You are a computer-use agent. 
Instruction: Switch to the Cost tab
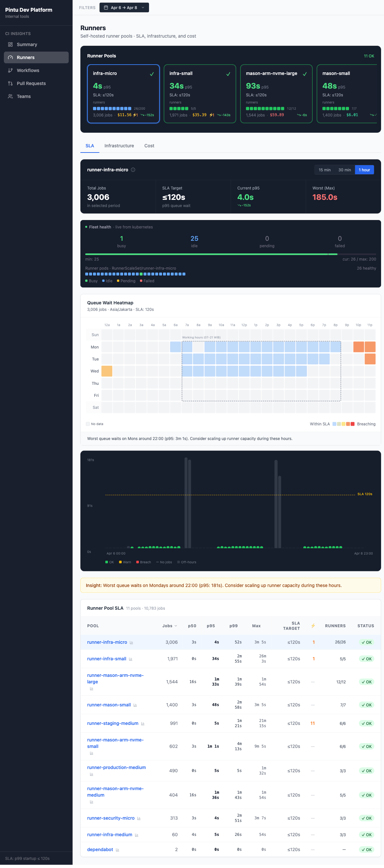tap(149, 146)
